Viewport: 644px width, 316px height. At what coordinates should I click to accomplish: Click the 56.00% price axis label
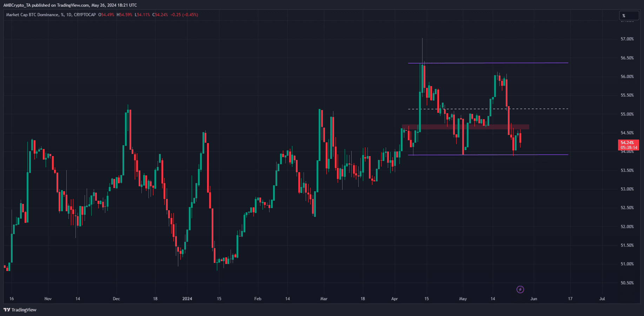627,77
